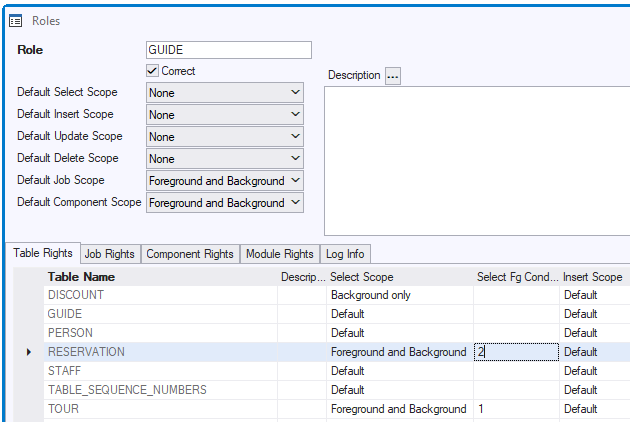Click inside the Role name field

pyautogui.click(x=228, y=50)
